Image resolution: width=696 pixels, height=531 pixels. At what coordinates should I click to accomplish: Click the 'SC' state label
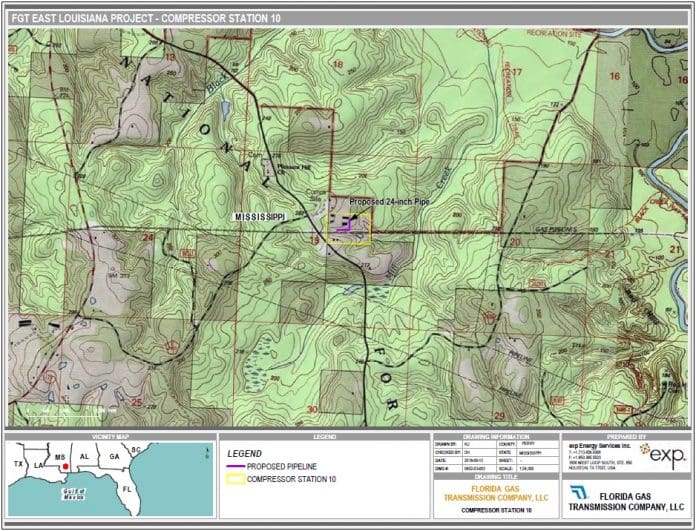136,449
